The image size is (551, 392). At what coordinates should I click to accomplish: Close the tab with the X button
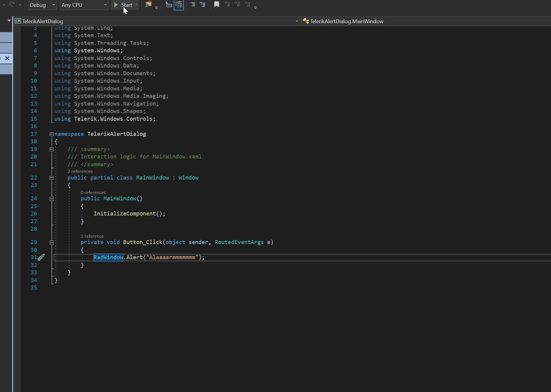[7, 58]
